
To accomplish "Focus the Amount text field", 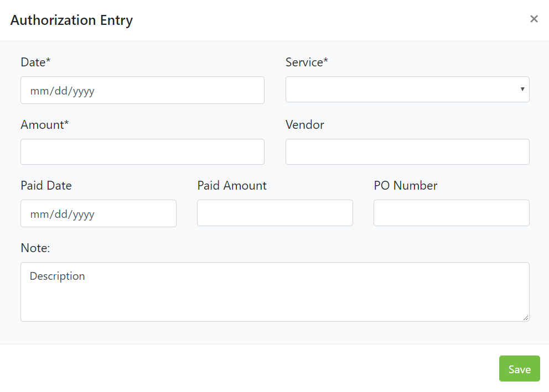I will tap(142, 151).
